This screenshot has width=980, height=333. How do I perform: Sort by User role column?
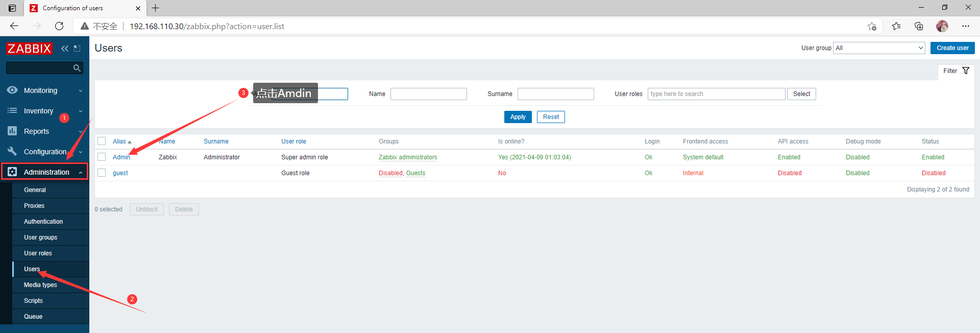[293, 141]
